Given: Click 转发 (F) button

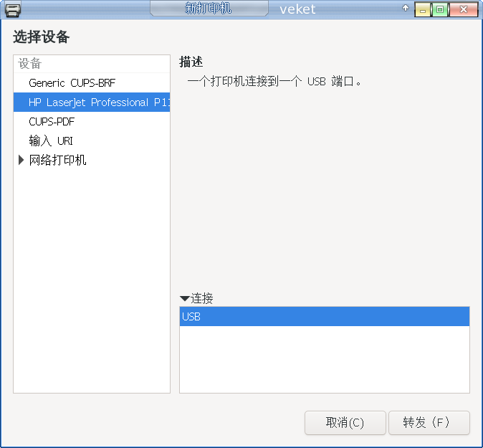Looking at the screenshot, I should coord(429,423).
